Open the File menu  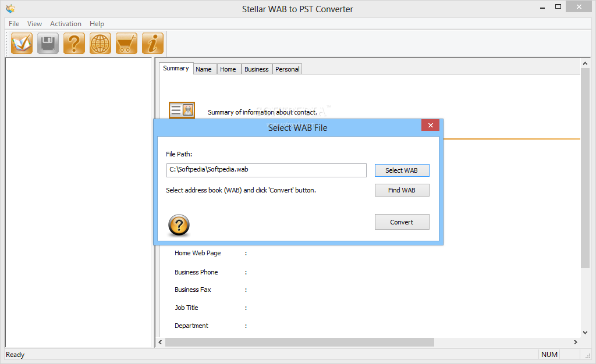click(x=14, y=23)
